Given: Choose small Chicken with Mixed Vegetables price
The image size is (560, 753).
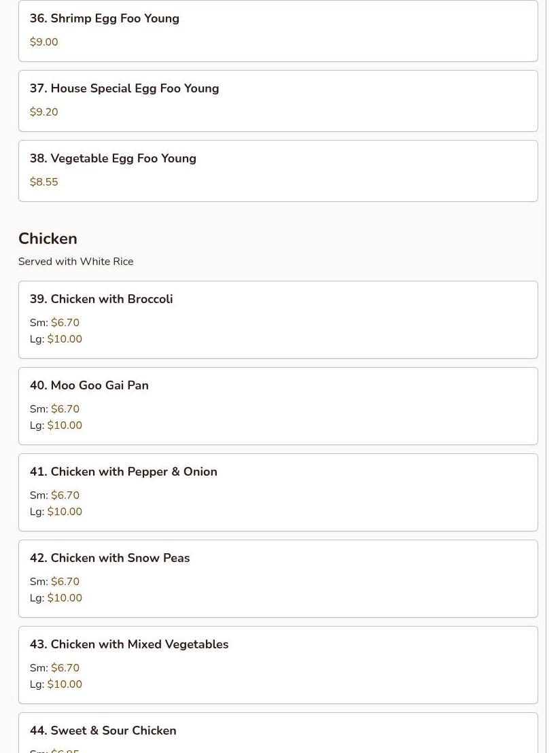Looking at the screenshot, I should (x=65, y=668).
